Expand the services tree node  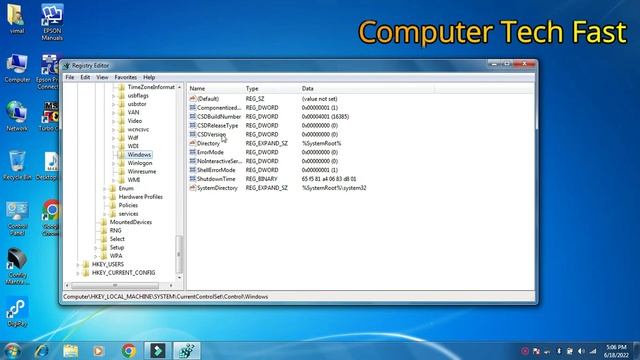click(104, 214)
